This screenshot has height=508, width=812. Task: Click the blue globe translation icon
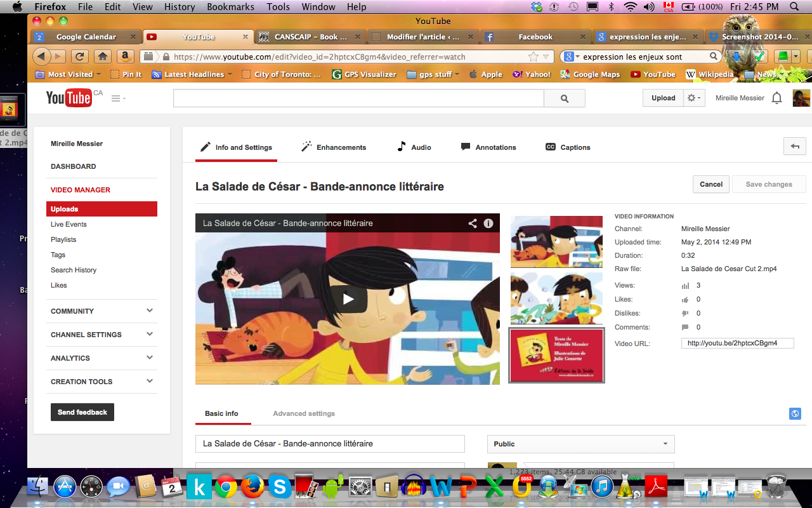(795, 413)
